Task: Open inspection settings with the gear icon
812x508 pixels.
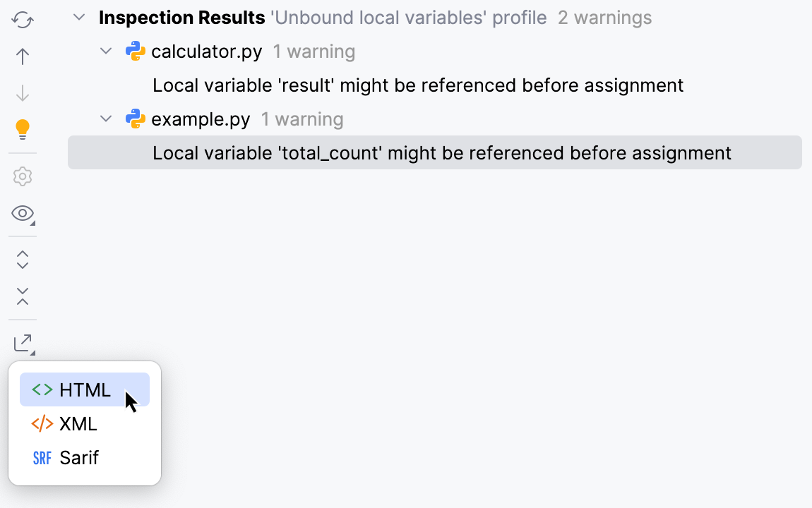Action: (22, 176)
